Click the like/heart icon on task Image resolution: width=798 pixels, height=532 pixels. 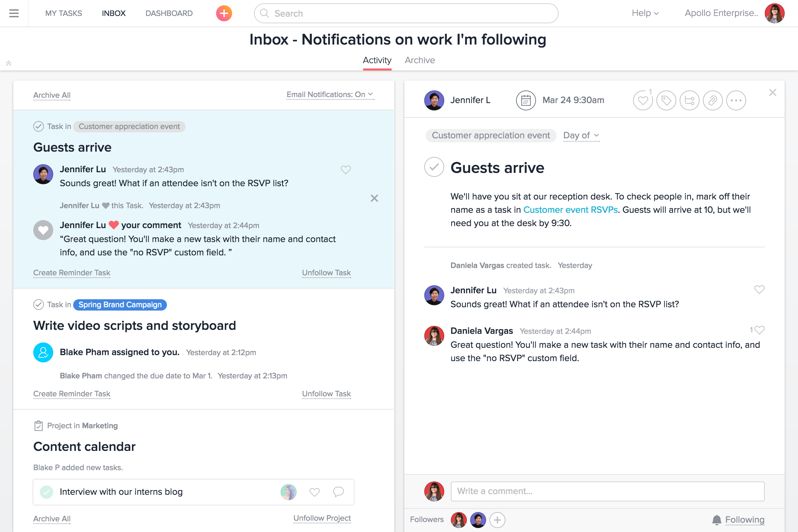tap(642, 100)
